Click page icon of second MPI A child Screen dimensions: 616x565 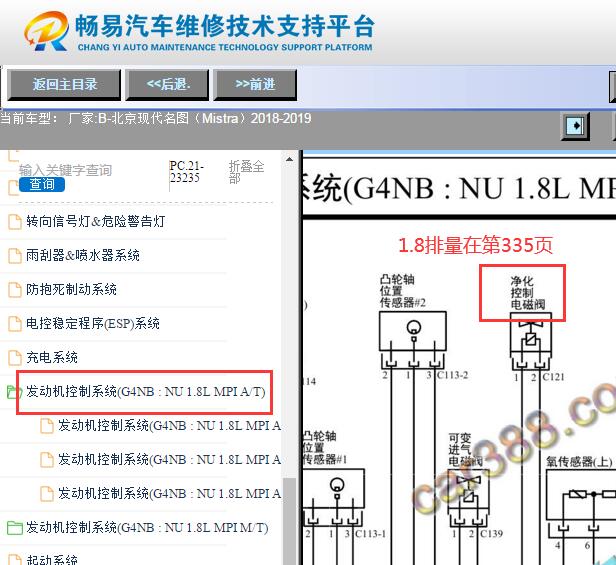point(47,460)
